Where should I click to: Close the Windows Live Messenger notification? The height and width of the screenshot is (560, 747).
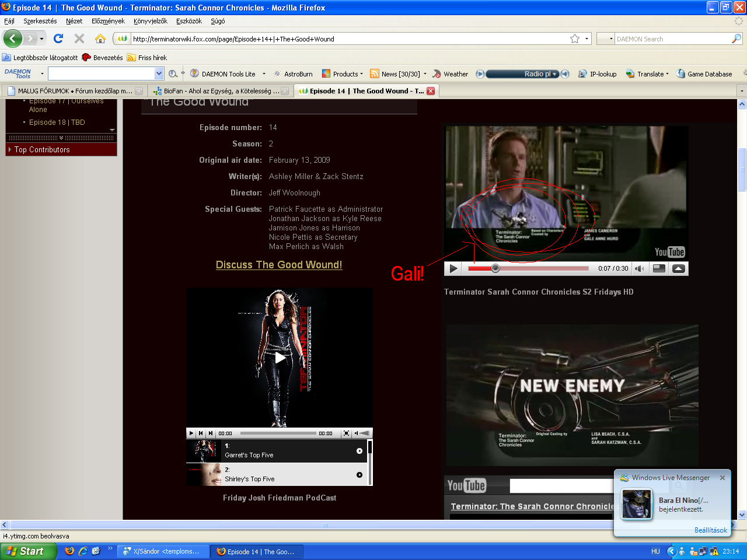click(x=722, y=478)
